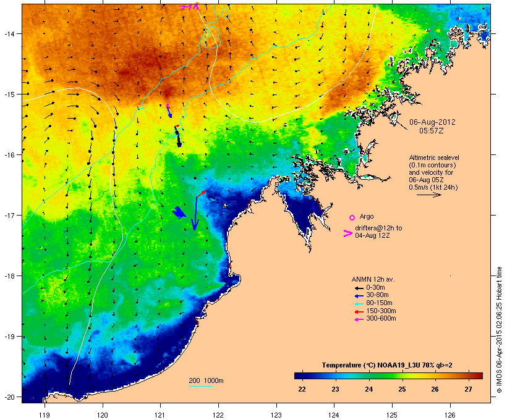Click the cyan 200m bathymetry legend line

(200, 386)
